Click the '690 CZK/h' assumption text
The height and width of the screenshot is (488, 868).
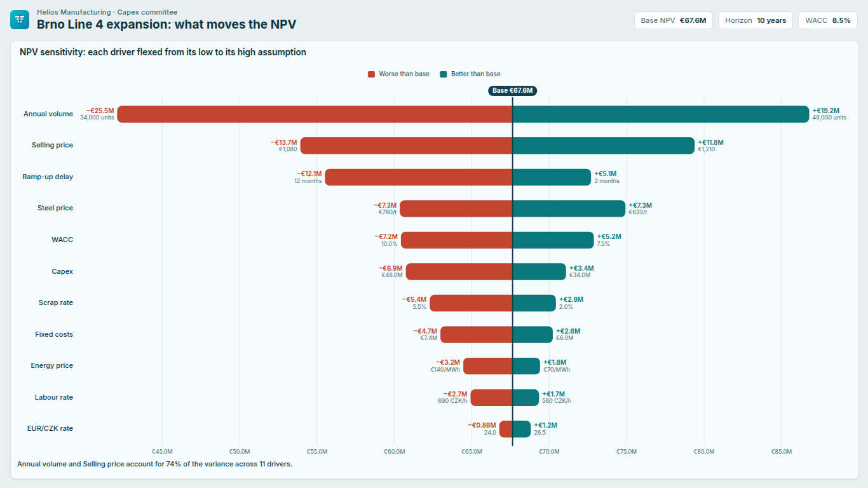[452, 401]
